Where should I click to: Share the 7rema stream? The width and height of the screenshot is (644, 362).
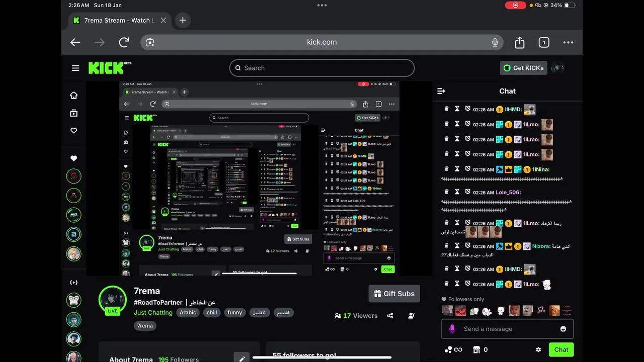(390, 316)
